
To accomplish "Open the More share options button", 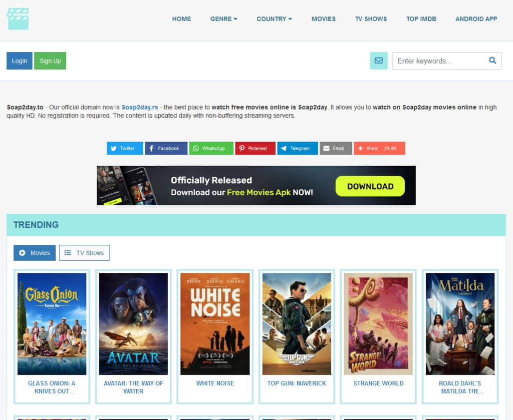I will coord(380,148).
